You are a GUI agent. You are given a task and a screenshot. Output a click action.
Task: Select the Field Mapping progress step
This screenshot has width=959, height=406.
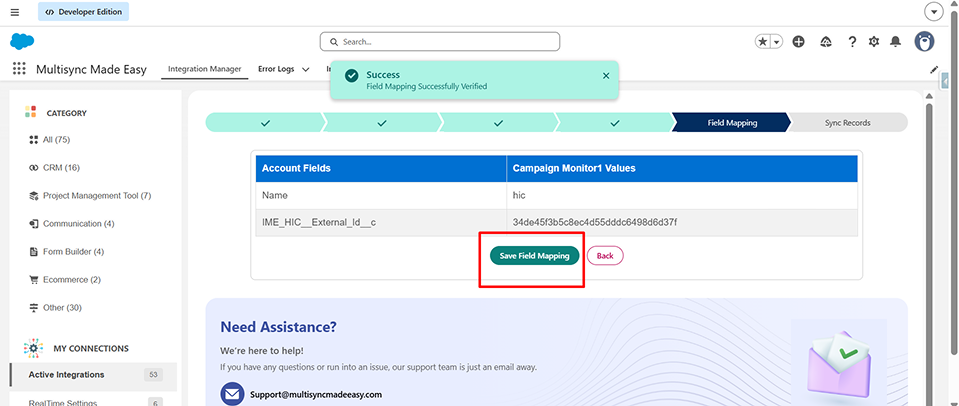[x=732, y=123]
